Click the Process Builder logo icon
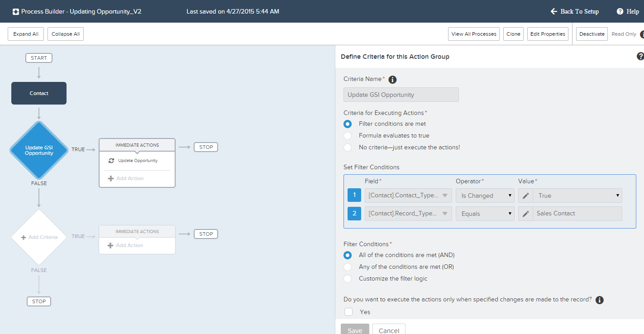The image size is (644, 334). click(16, 12)
